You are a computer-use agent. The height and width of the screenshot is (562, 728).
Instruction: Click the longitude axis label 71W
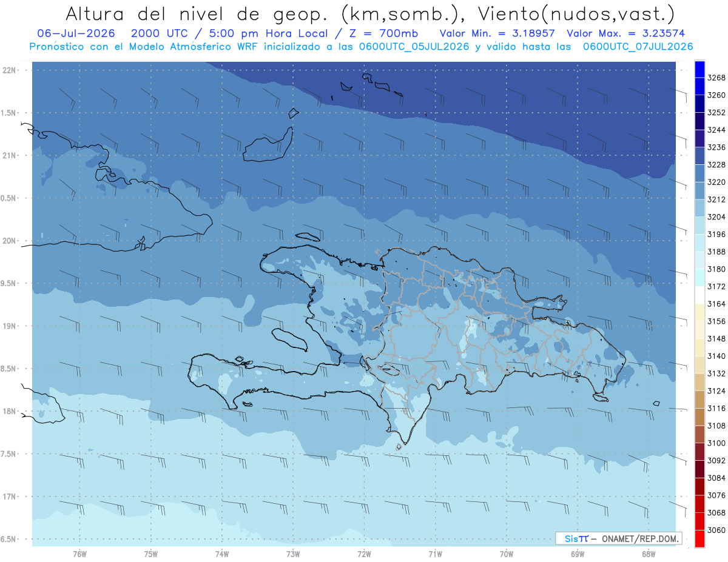(x=435, y=554)
